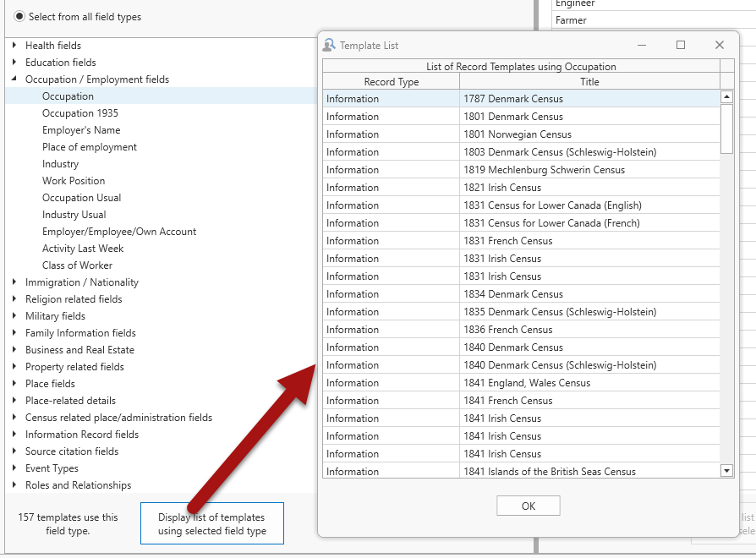Image resolution: width=756 pixels, height=558 pixels.
Task: Expand the Property related fields group
Action: pos(14,366)
